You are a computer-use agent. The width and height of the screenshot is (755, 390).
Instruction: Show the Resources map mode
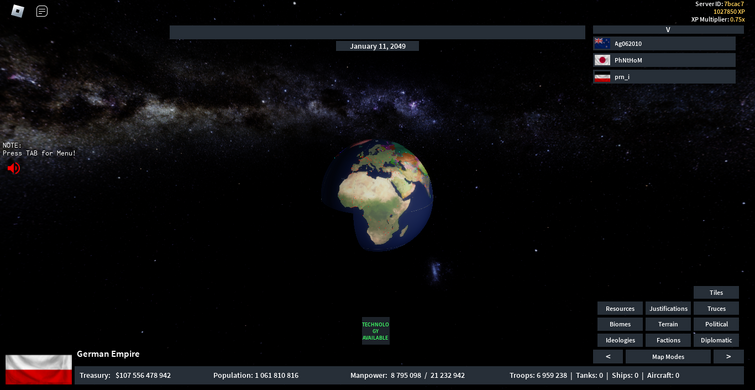620,309
